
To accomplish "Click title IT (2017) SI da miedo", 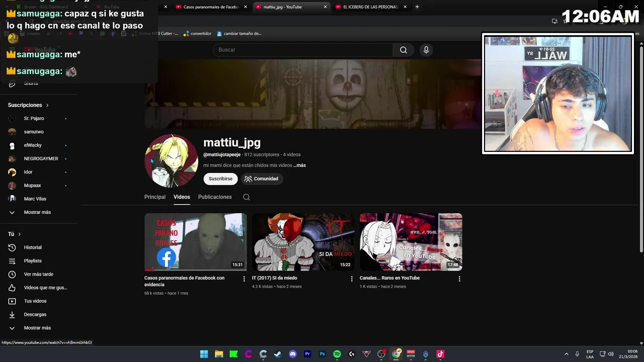I will (275, 278).
